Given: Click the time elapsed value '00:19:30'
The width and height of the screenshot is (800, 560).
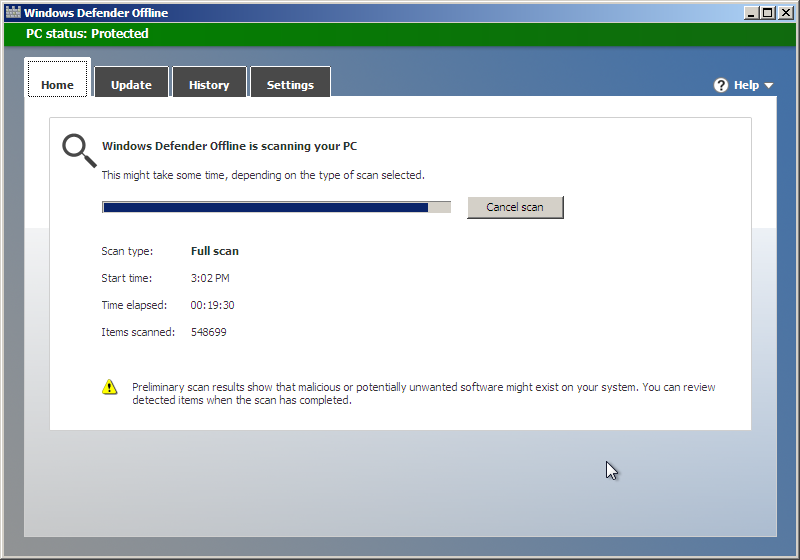Looking at the screenshot, I should pyautogui.click(x=212, y=305).
